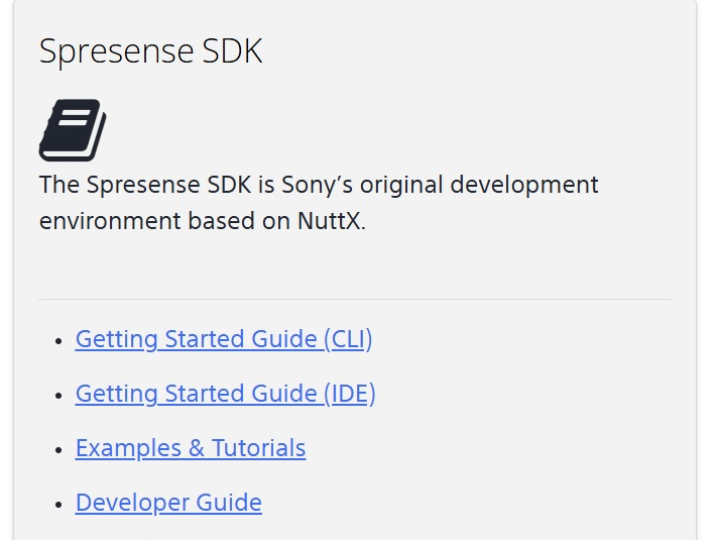This screenshot has width=720, height=540.
Task: Click the Spresense SDK card heading
Action: pos(150,52)
